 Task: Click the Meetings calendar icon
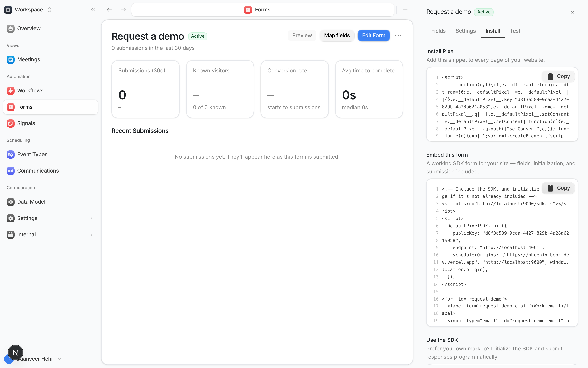pyautogui.click(x=10, y=60)
